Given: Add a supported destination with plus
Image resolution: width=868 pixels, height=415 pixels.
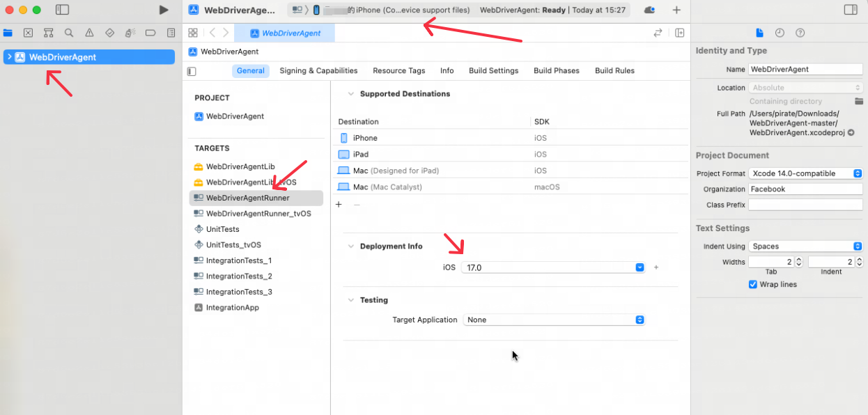Looking at the screenshot, I should pos(339,205).
